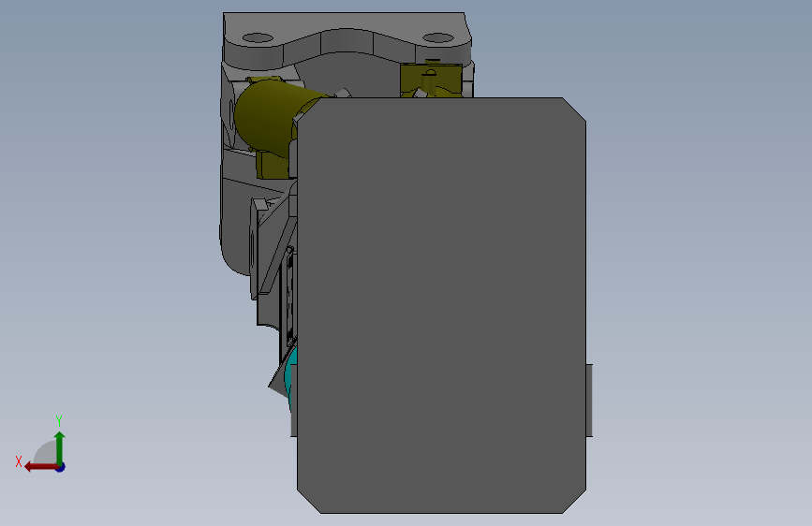Select the left hole in the top flange
The image size is (812, 526).
(x=258, y=38)
